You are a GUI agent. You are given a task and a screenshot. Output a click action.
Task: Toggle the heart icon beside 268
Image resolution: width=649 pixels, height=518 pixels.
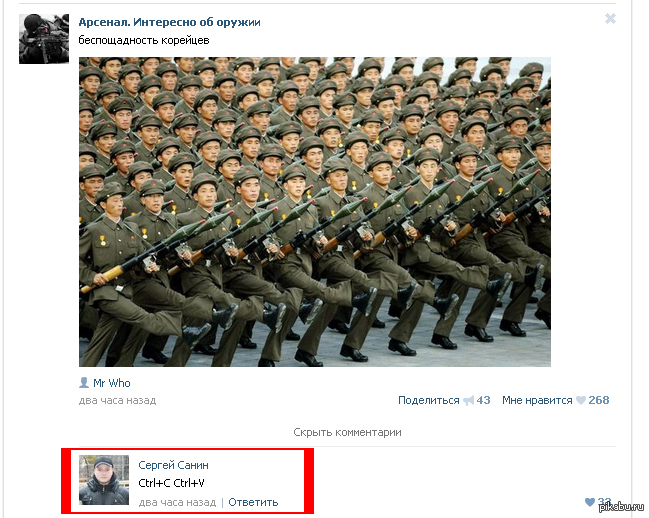(x=581, y=400)
